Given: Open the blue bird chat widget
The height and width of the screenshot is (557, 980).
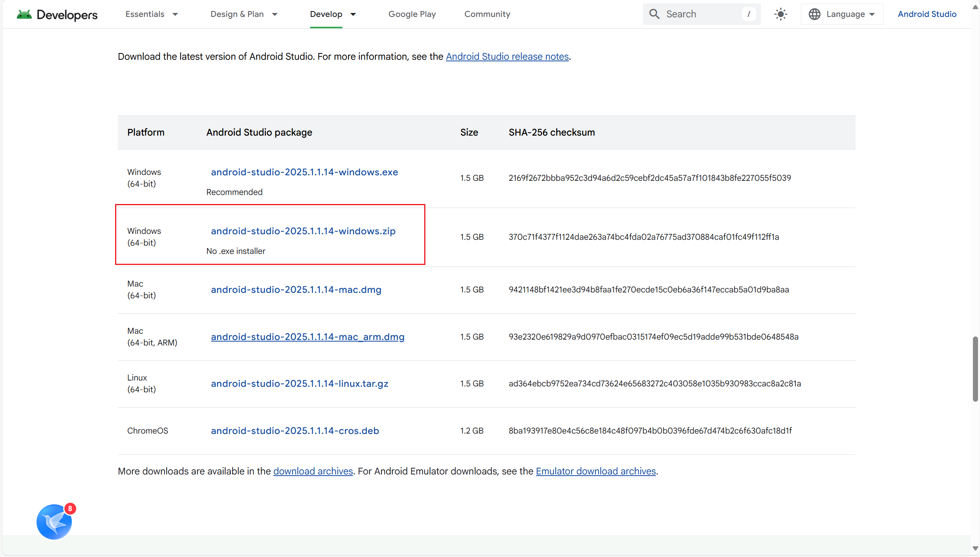Looking at the screenshot, I should click(x=54, y=522).
